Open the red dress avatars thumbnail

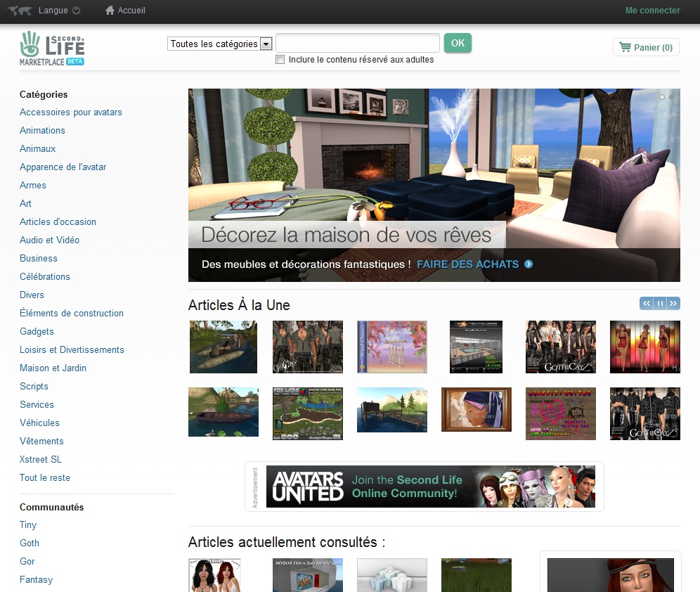[645, 347]
